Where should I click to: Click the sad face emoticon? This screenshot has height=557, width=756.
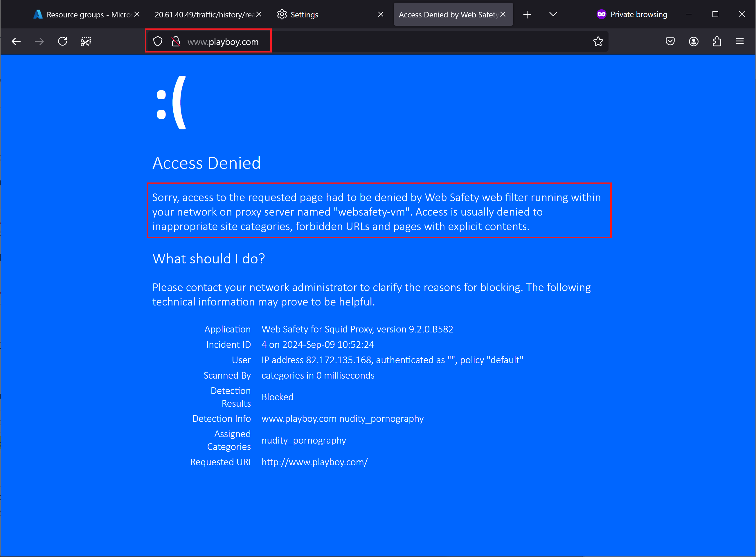171,102
